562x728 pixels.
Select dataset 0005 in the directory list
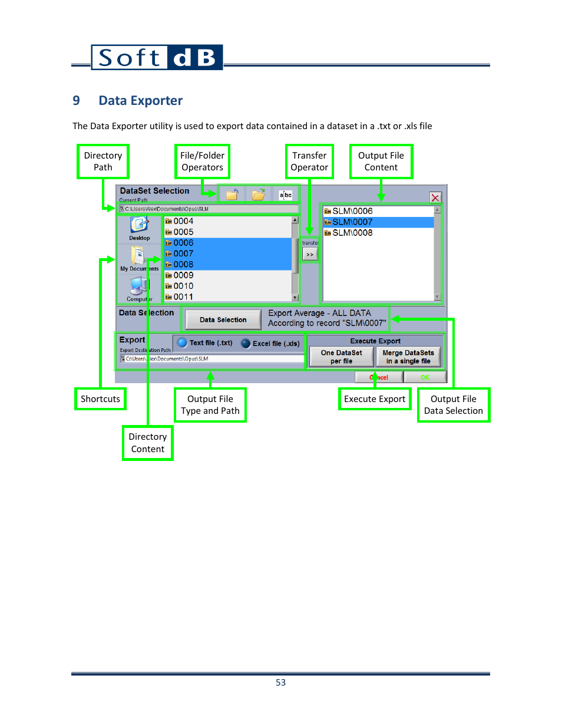[228, 232]
